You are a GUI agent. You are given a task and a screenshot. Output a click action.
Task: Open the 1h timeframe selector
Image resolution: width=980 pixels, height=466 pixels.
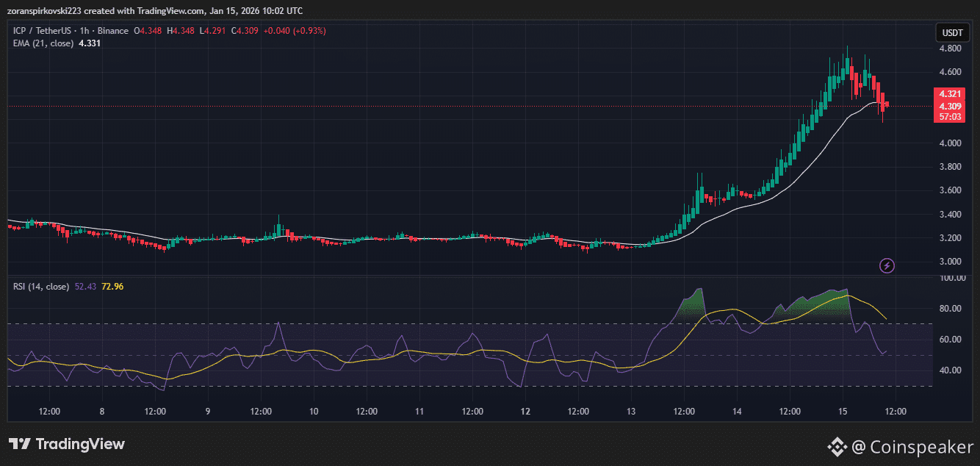pos(86,30)
